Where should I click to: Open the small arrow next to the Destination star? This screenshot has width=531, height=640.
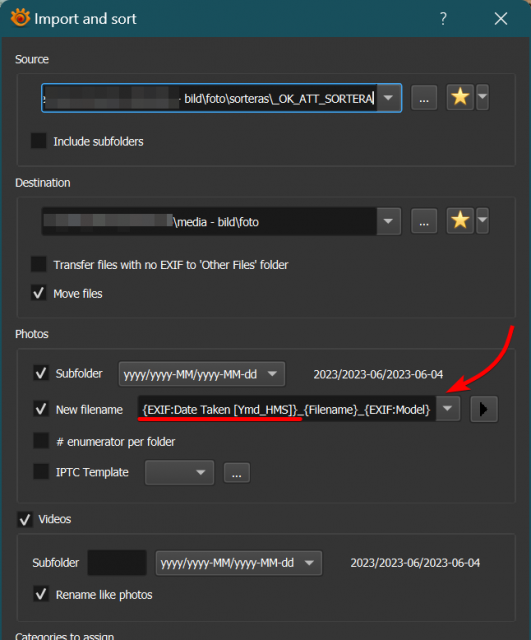(x=482, y=220)
